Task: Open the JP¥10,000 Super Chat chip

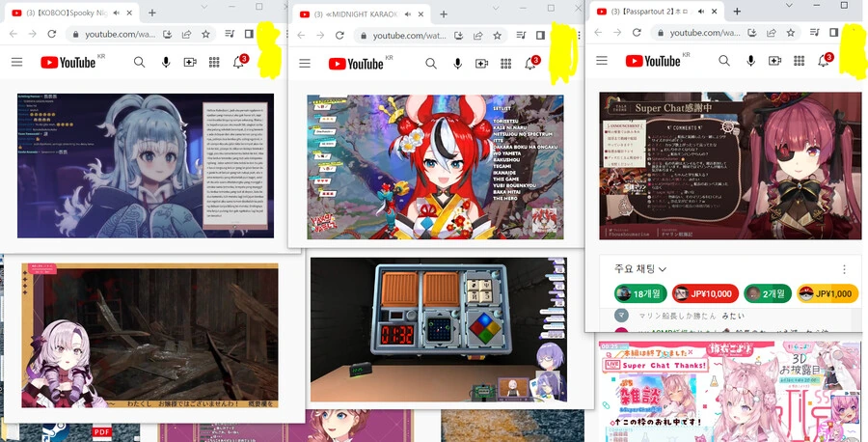Action: 705,293
